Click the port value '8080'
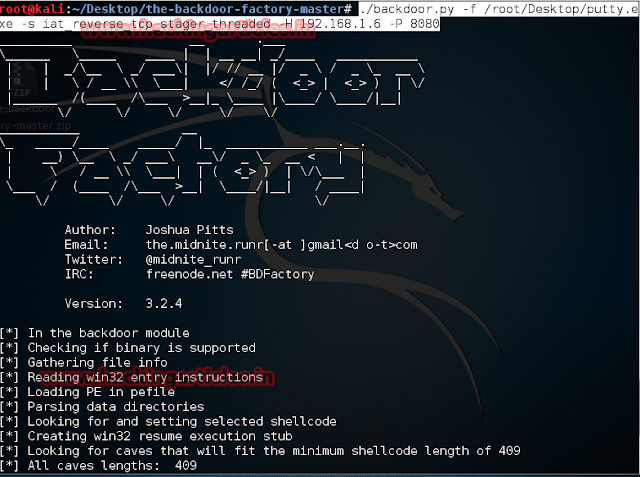The image size is (640, 477). pos(424,24)
